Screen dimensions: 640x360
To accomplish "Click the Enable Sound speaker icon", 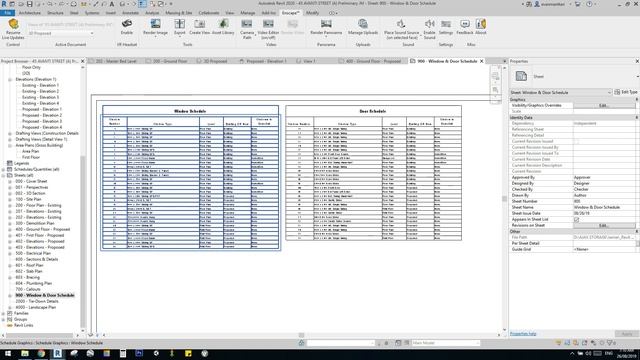I will click(x=429, y=24).
